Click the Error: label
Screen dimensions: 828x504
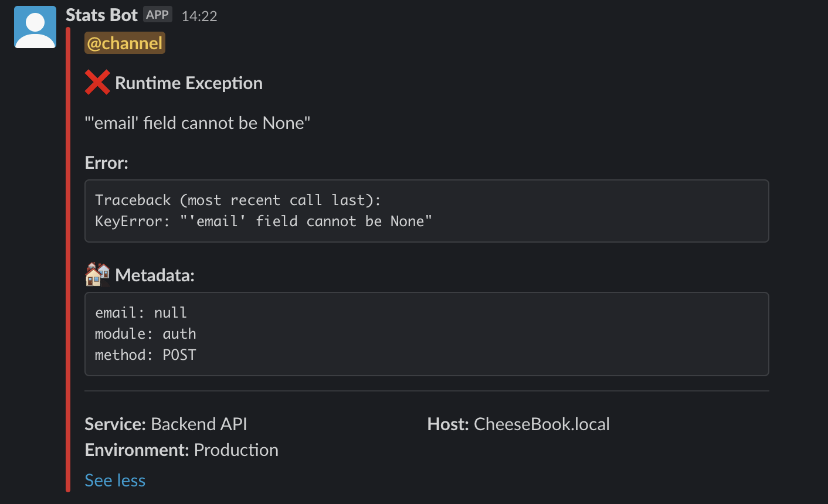[107, 163]
